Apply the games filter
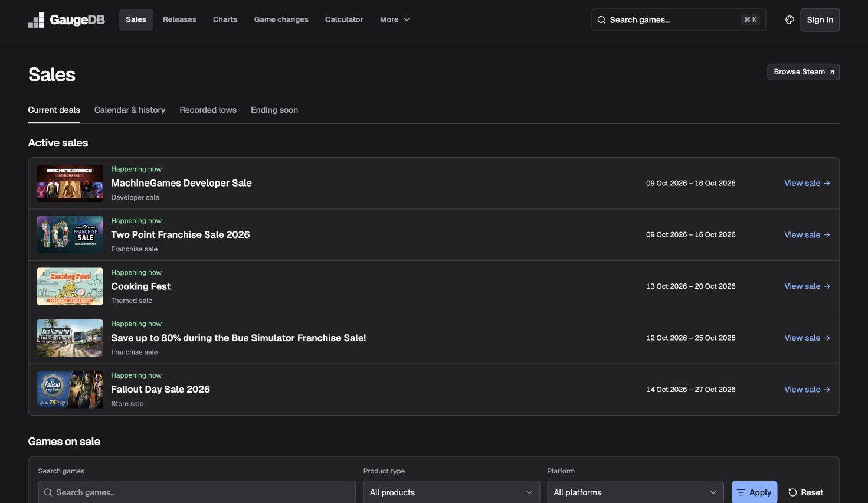Viewport: 868px width, 503px height. [x=755, y=492]
